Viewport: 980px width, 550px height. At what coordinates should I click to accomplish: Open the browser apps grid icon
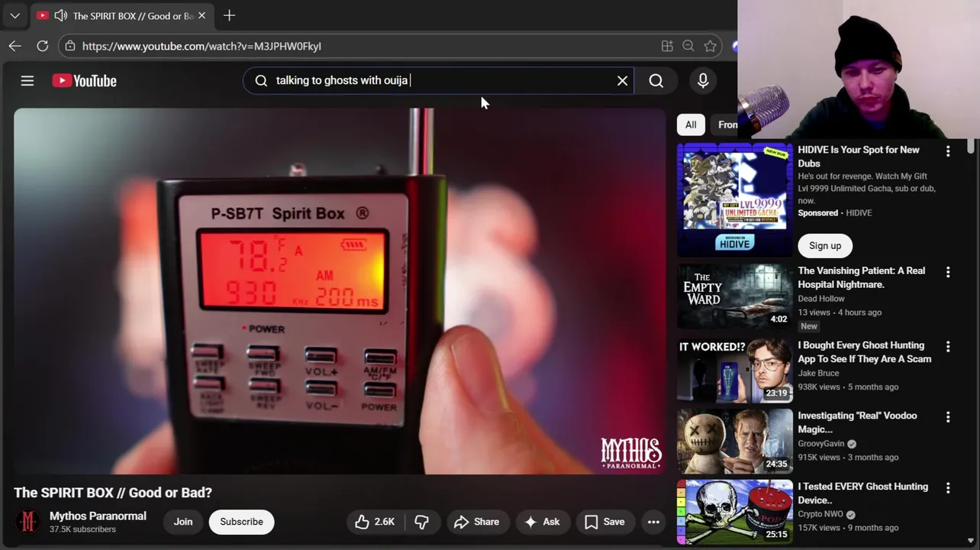tap(667, 46)
